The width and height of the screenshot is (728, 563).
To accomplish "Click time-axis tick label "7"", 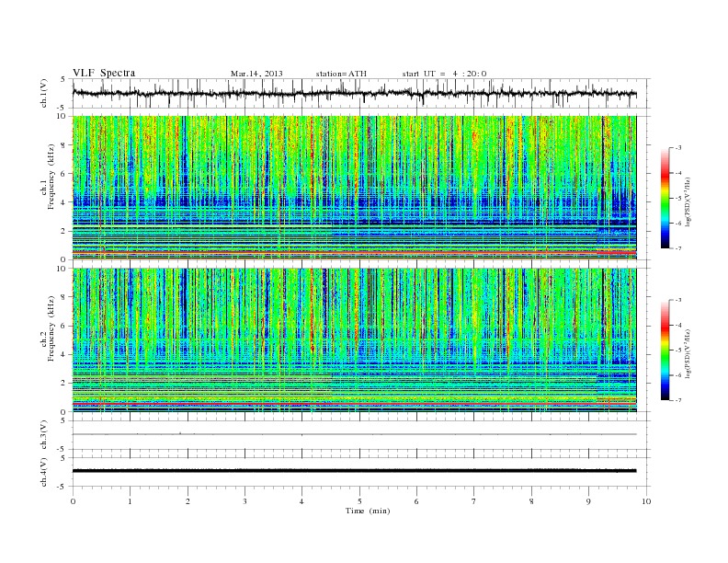I will tap(474, 501).
